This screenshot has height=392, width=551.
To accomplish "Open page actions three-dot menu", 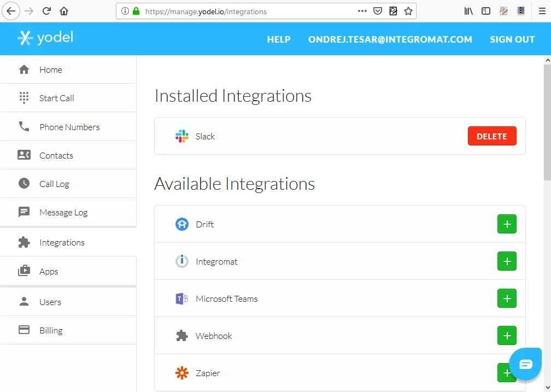I will tap(362, 11).
